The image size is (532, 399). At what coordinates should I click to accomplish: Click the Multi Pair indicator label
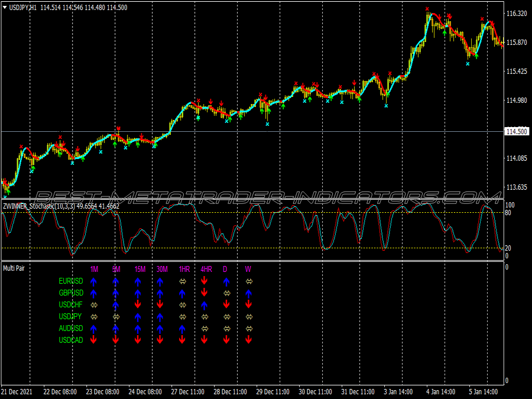click(x=14, y=268)
